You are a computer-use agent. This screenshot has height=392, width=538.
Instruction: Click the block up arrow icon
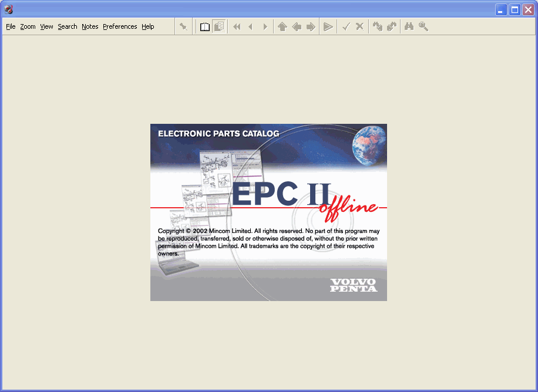coord(283,26)
